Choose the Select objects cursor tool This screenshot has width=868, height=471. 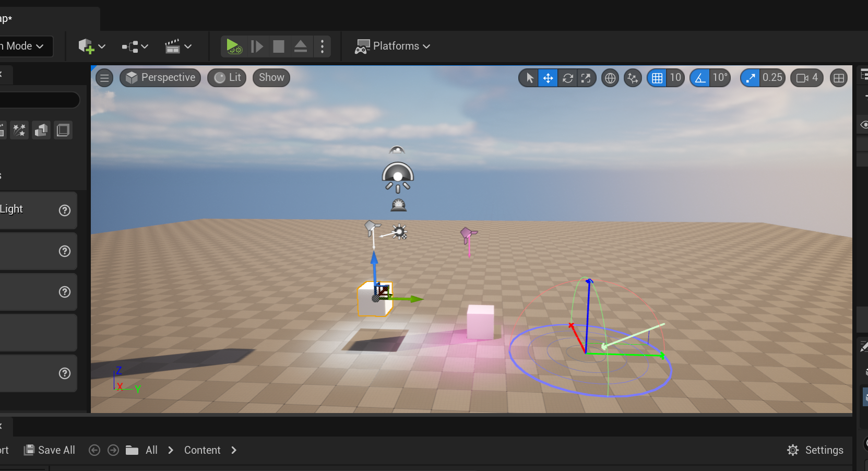[529, 78]
